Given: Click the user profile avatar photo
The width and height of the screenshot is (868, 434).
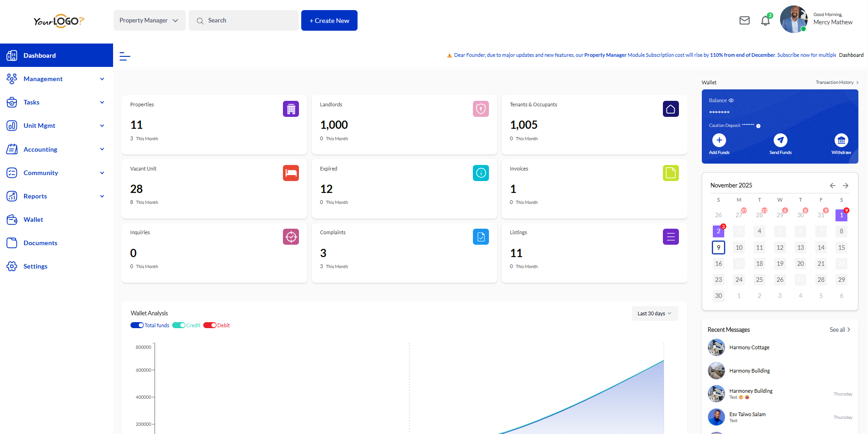Looking at the screenshot, I should [794, 19].
